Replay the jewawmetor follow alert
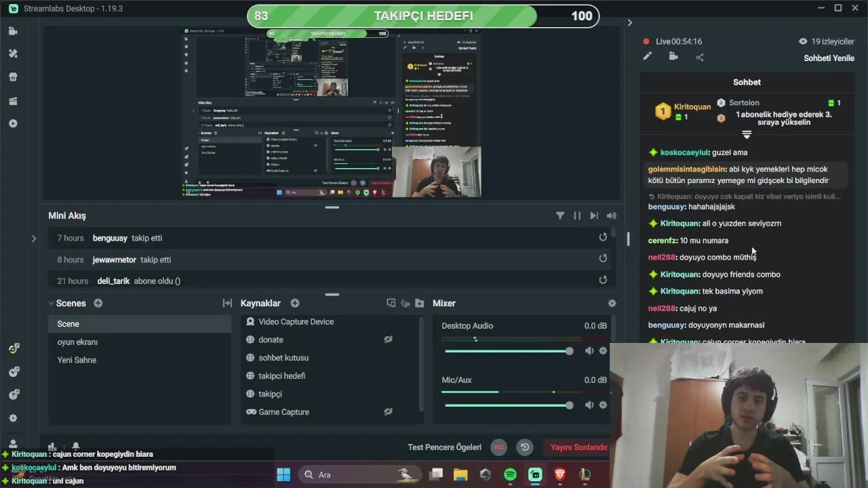This screenshot has height=488, width=868. click(603, 258)
